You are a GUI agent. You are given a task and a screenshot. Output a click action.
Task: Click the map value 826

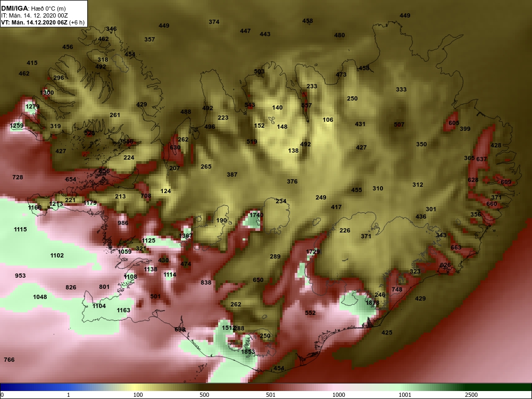pyautogui.click(x=71, y=287)
